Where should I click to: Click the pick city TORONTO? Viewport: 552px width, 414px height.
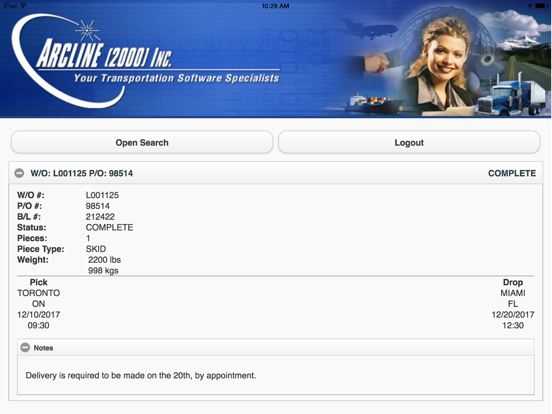pos(38,293)
